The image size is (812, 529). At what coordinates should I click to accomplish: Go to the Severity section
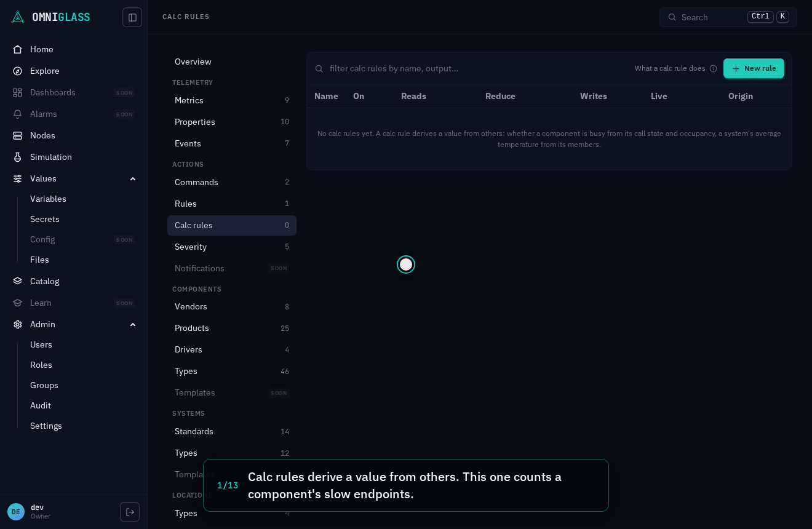coord(232,247)
